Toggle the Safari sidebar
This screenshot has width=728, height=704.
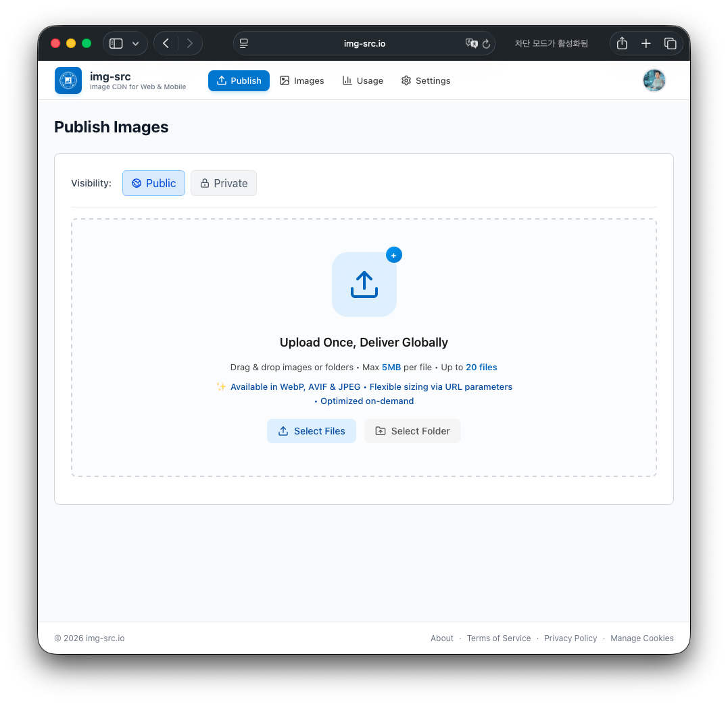(116, 44)
